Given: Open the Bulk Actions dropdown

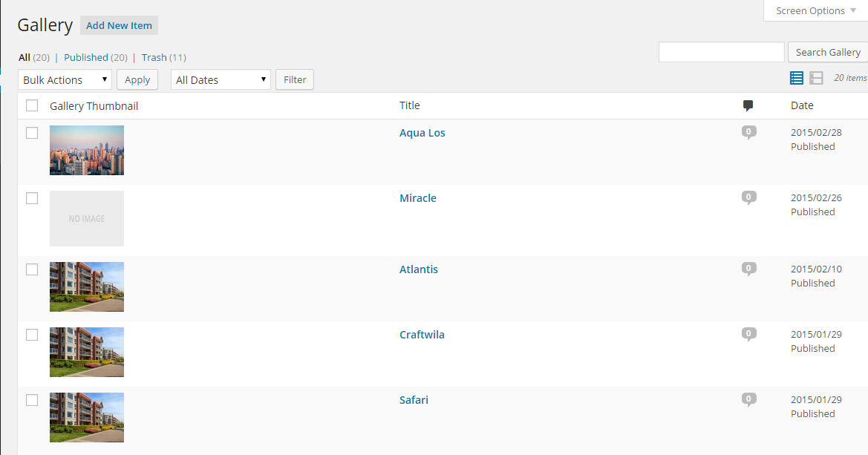Looking at the screenshot, I should point(65,79).
